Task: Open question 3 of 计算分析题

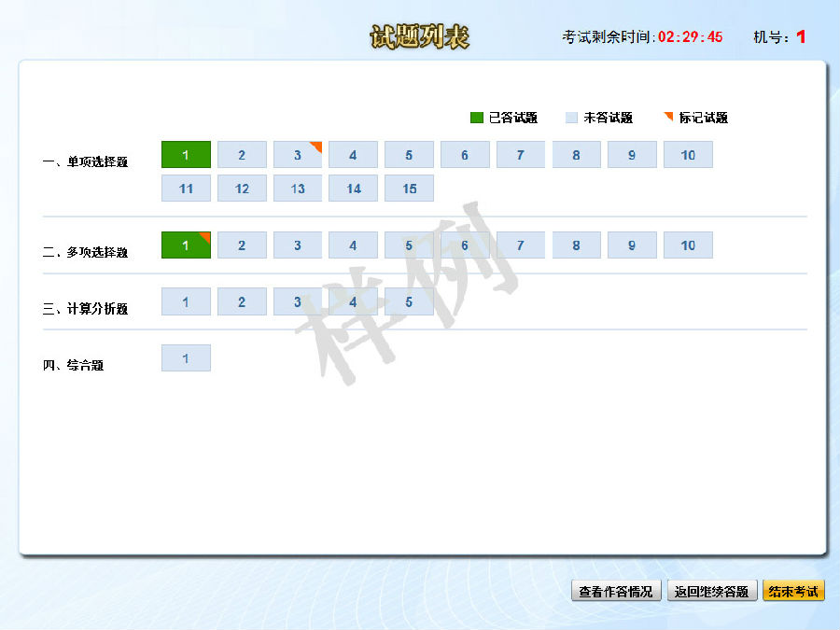Action: coord(298,301)
